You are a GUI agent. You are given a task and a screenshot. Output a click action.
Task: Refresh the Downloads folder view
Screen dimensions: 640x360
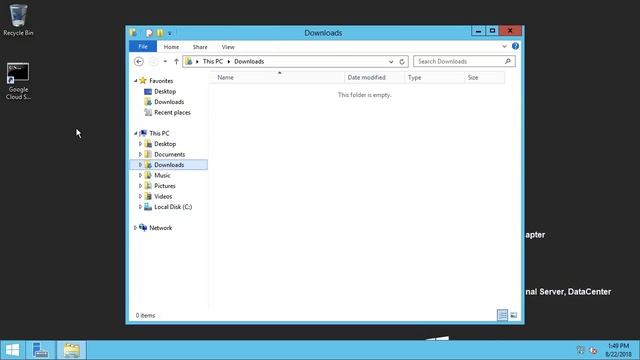pyautogui.click(x=402, y=62)
